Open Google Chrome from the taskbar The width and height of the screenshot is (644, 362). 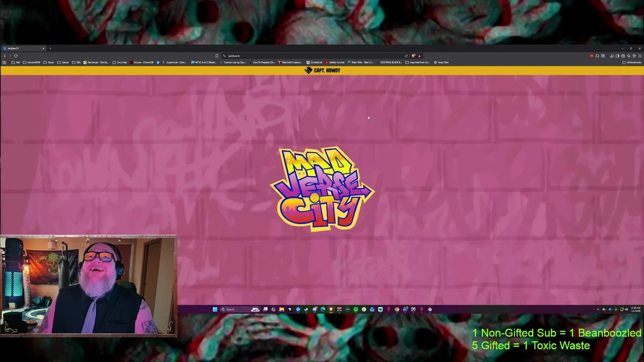[x=397, y=309]
